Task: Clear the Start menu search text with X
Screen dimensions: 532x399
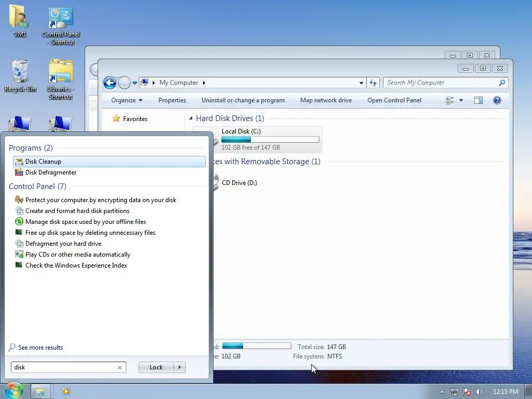Action: click(x=119, y=367)
